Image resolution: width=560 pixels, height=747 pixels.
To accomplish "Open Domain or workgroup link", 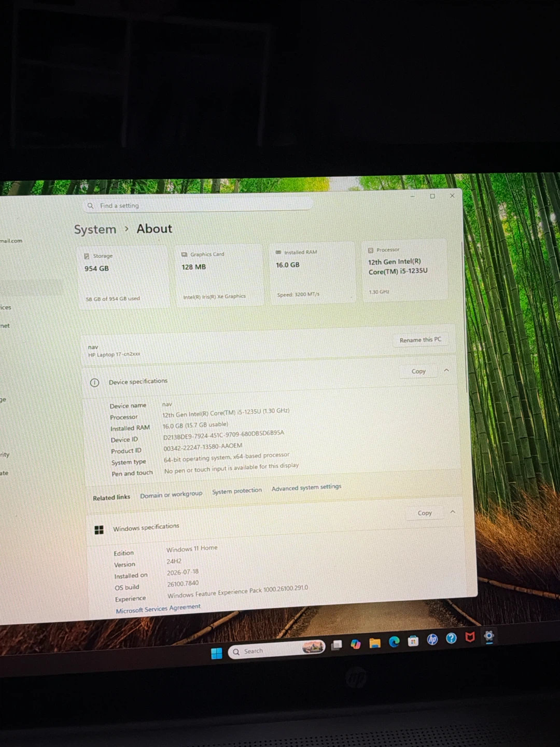I will pyautogui.click(x=171, y=495).
